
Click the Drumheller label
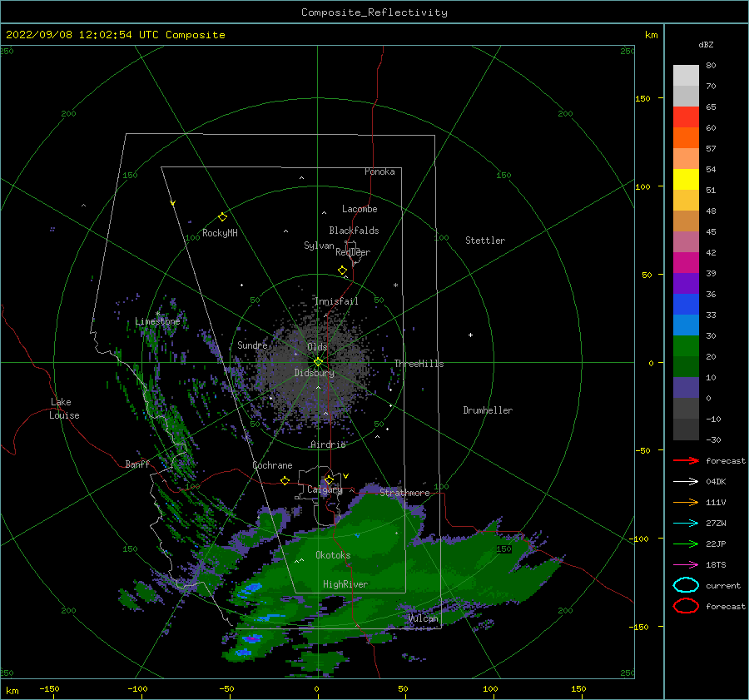(x=488, y=410)
